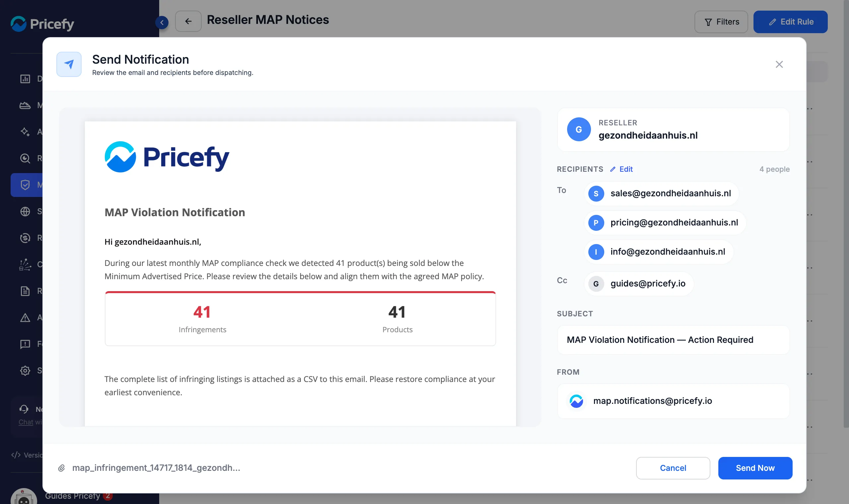Open the gear settings sidebar icon
Screen dimensions: 849x504
pyautogui.click(x=25, y=370)
